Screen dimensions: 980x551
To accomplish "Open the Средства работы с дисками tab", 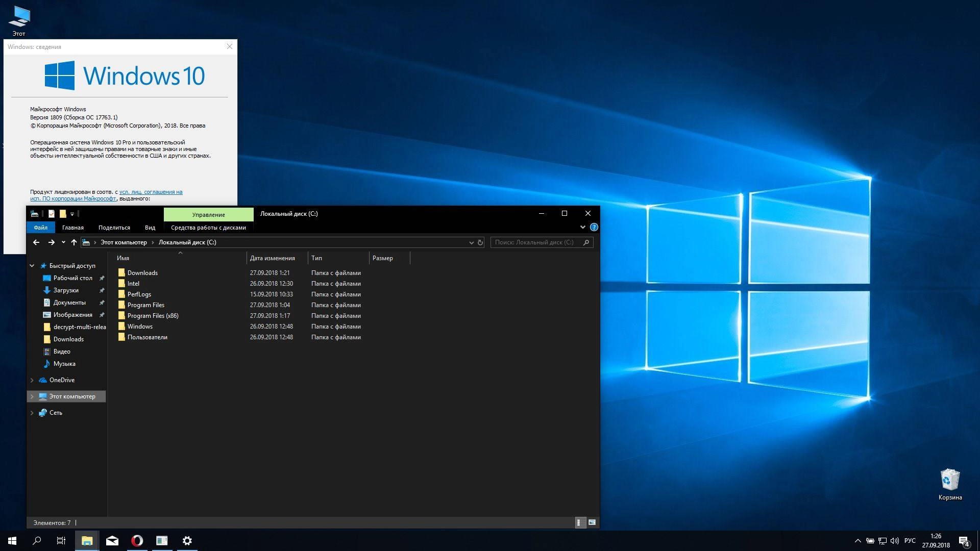I will (208, 228).
